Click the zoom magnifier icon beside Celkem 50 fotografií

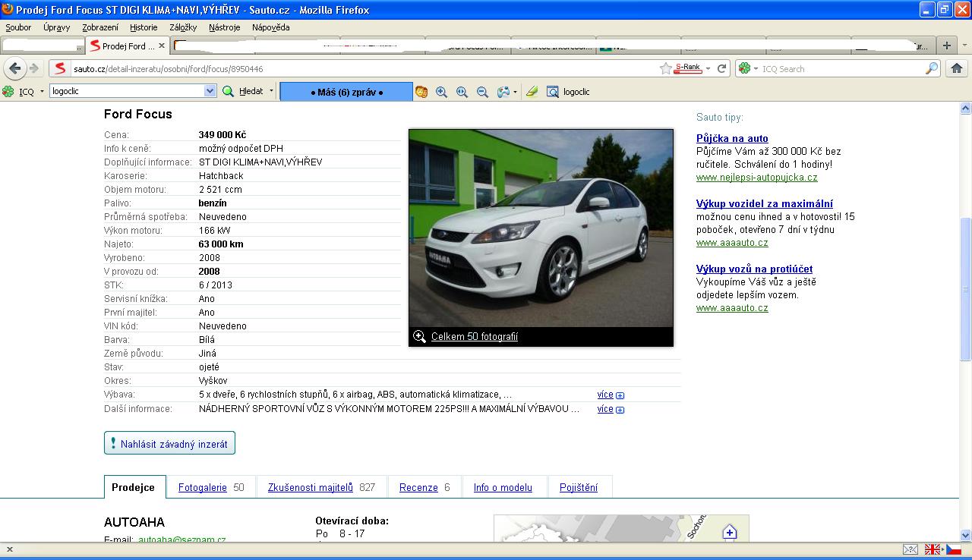pyautogui.click(x=419, y=336)
